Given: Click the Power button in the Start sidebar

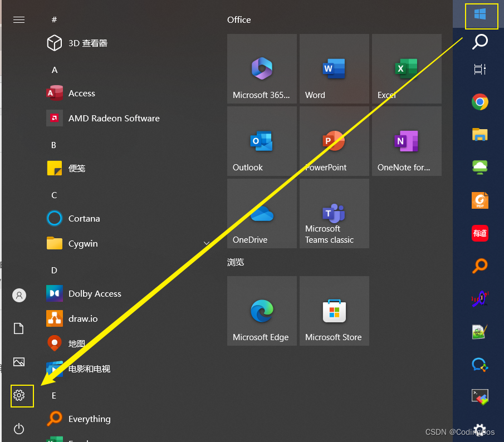Looking at the screenshot, I should click(19, 429).
